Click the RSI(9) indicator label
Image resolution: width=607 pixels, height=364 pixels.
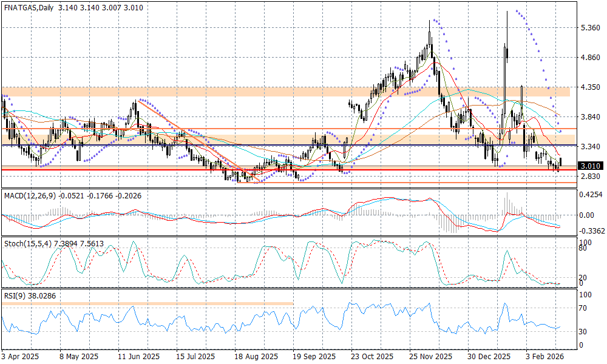(x=15, y=297)
